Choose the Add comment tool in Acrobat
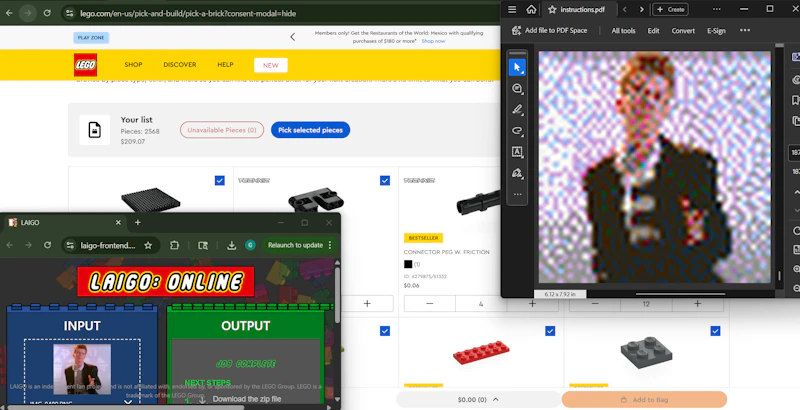 (x=517, y=89)
